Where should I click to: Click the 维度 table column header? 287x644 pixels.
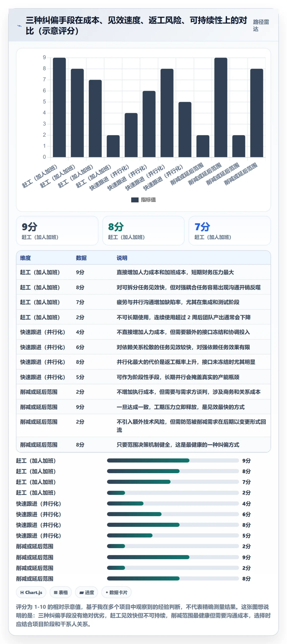point(25,258)
